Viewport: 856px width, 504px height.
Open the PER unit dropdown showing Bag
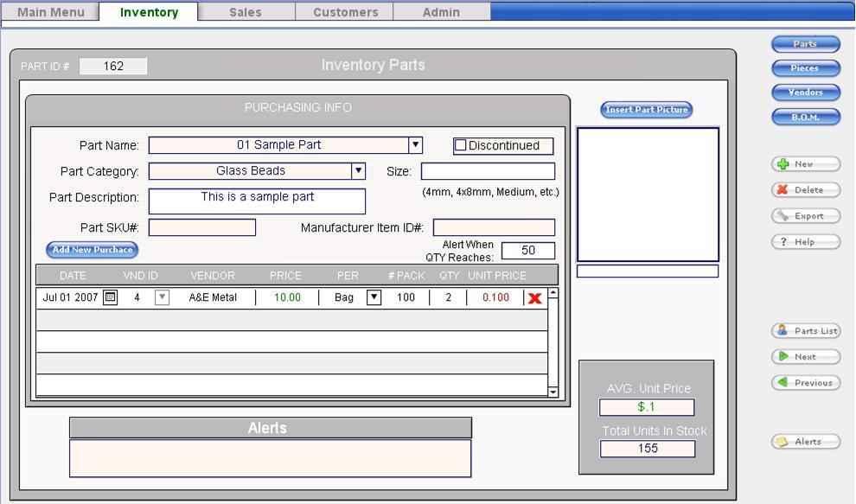point(374,297)
